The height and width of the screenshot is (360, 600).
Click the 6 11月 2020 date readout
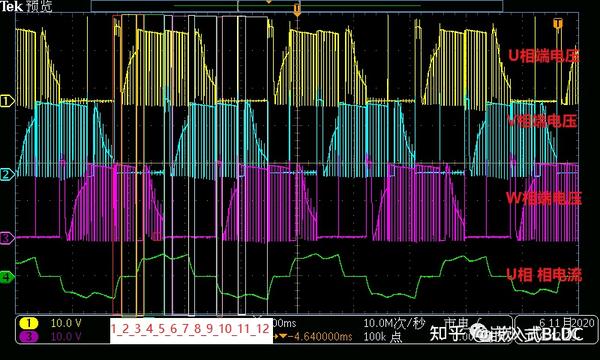(x=567, y=323)
